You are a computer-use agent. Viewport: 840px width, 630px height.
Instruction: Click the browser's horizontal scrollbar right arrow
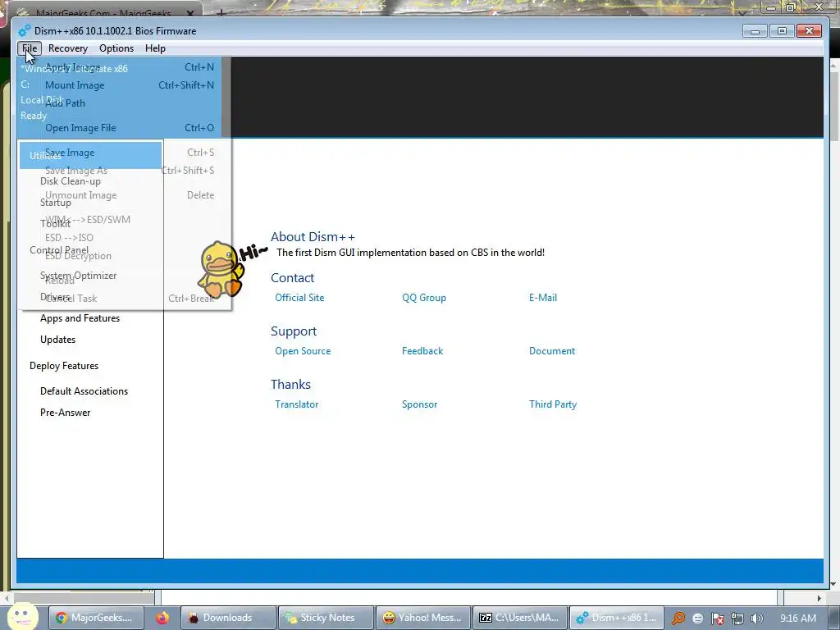pos(819,598)
